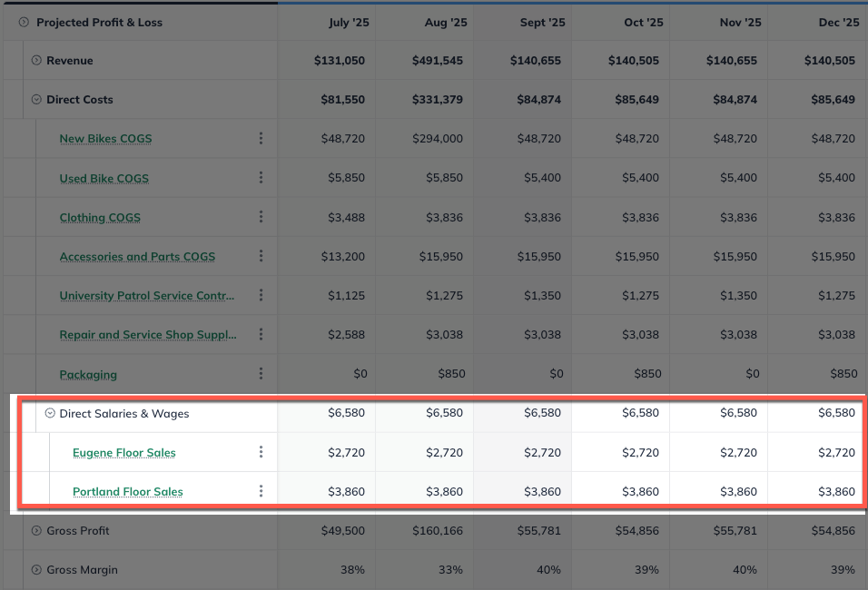Open the Used Bike COGS link
Viewport: 868px width, 590px height.
pos(104,178)
